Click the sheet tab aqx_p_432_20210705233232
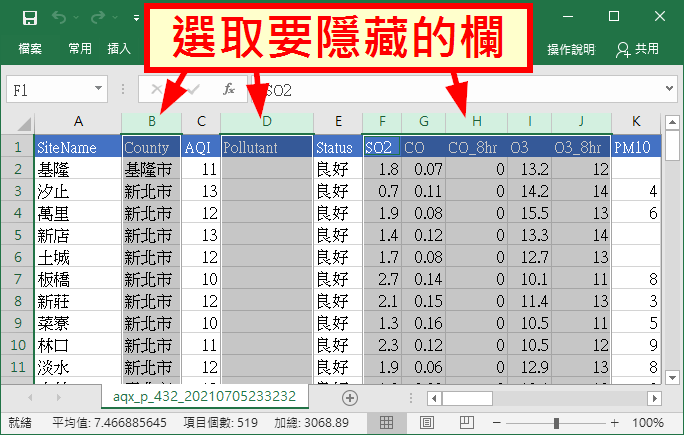The width and height of the screenshot is (684, 435). pos(204,396)
